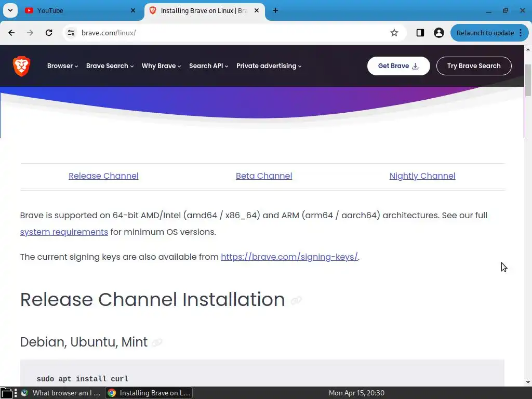Viewport: 532px width, 399px height.
Task: Click scrollbar down arrow
Action: click(528, 382)
